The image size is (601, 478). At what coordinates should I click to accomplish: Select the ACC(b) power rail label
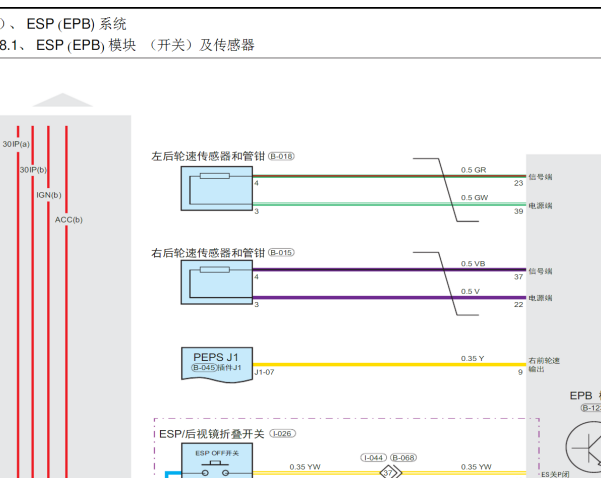(69, 220)
